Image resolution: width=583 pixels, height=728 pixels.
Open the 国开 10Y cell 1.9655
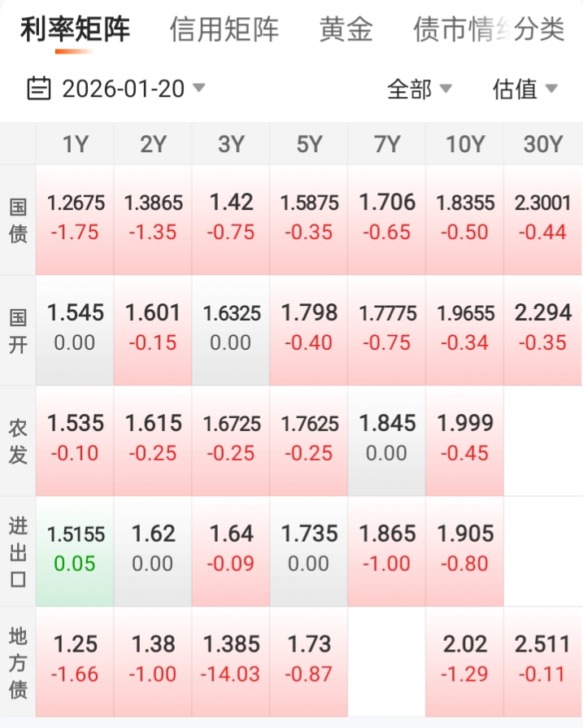point(464,329)
